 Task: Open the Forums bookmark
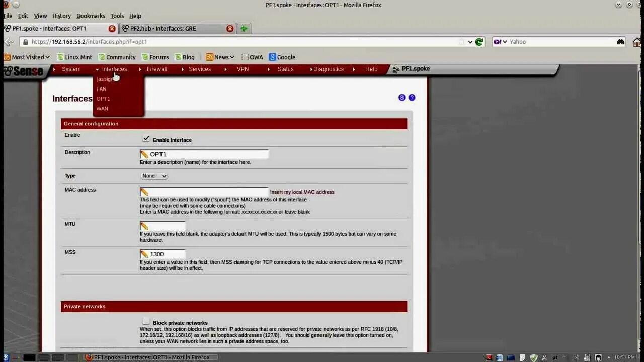155,57
